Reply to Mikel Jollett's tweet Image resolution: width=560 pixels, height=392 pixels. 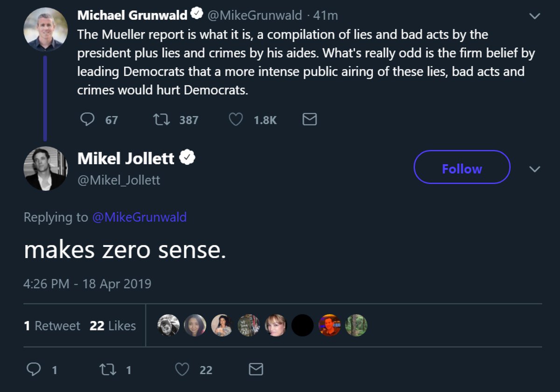tap(34, 370)
